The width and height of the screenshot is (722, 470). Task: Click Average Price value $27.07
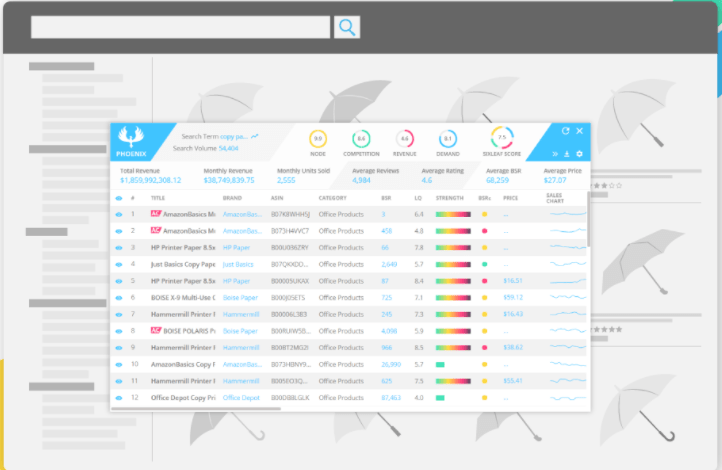coord(555,180)
